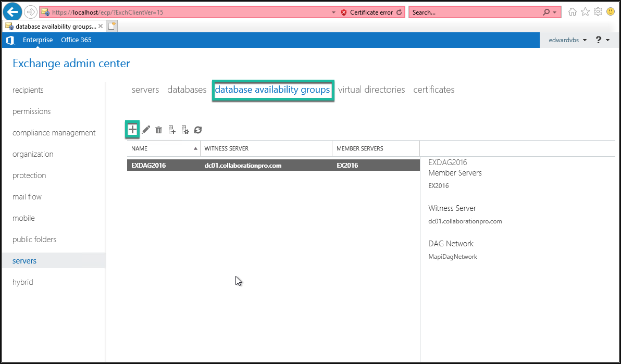Switch to the servers tab at top
The width and height of the screenshot is (621, 364).
point(145,90)
